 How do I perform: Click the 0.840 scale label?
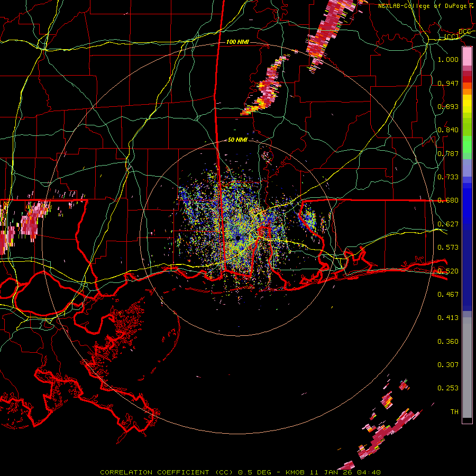coord(448,130)
